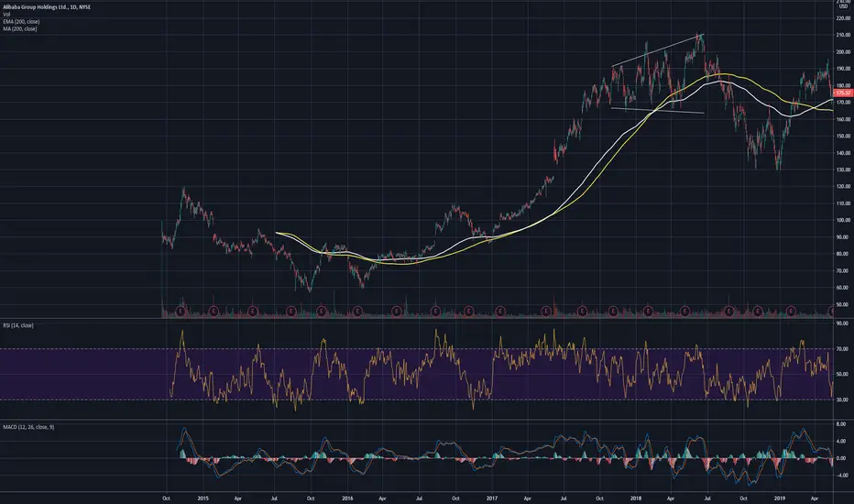Open the August 2017 earnings marker
854x504 pixels.
tap(582, 312)
